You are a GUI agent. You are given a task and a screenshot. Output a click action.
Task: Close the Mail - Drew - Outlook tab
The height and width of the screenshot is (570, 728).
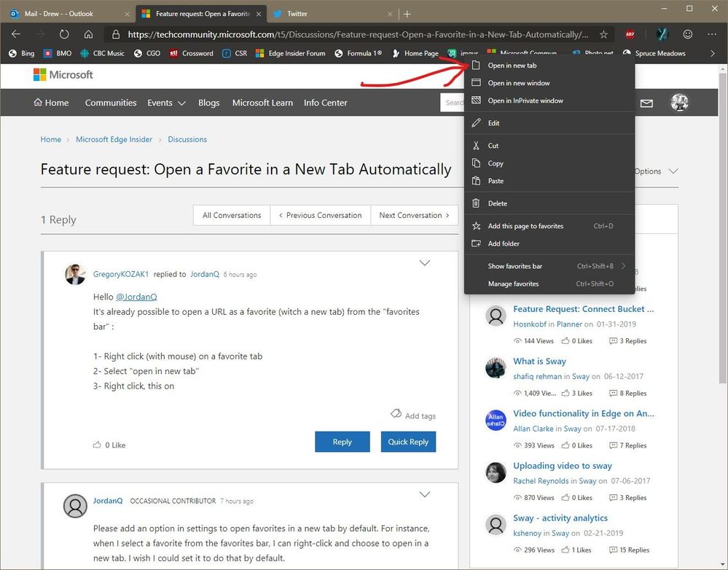(x=128, y=14)
